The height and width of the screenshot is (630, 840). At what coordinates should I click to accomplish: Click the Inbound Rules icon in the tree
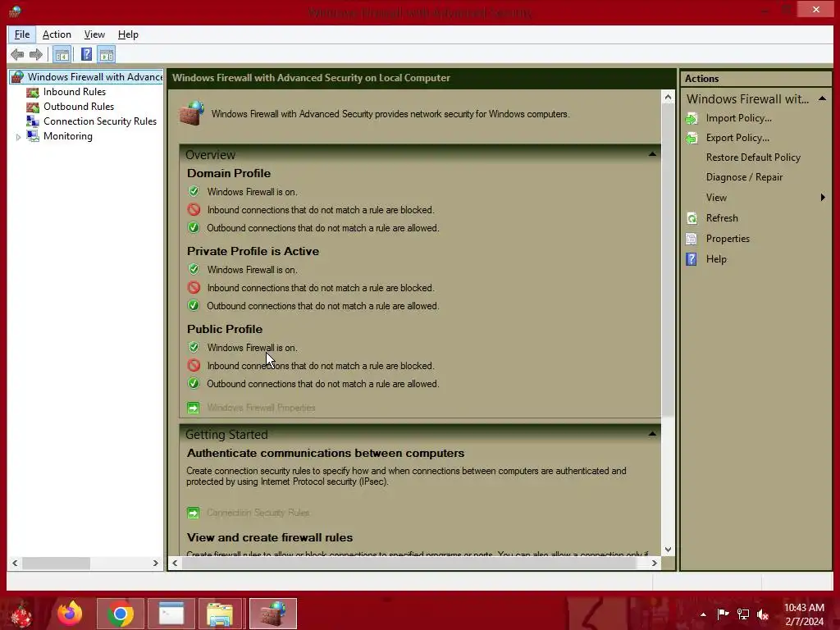tap(33, 92)
